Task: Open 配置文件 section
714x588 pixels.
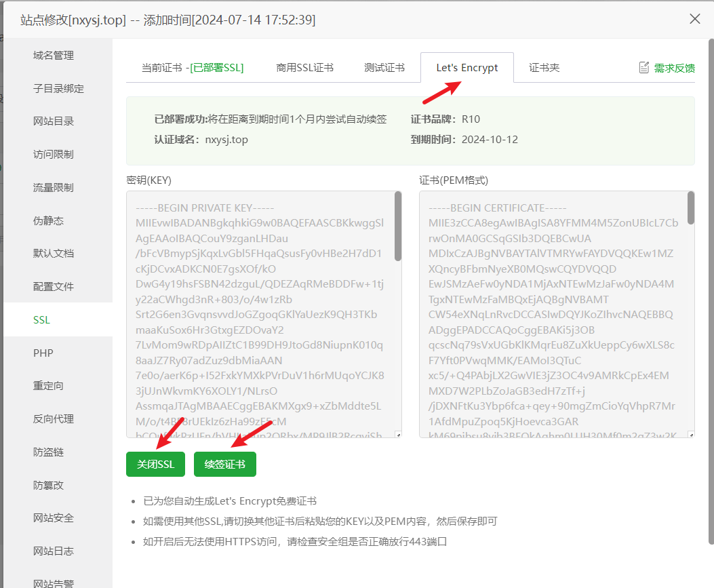Action: tap(54, 287)
